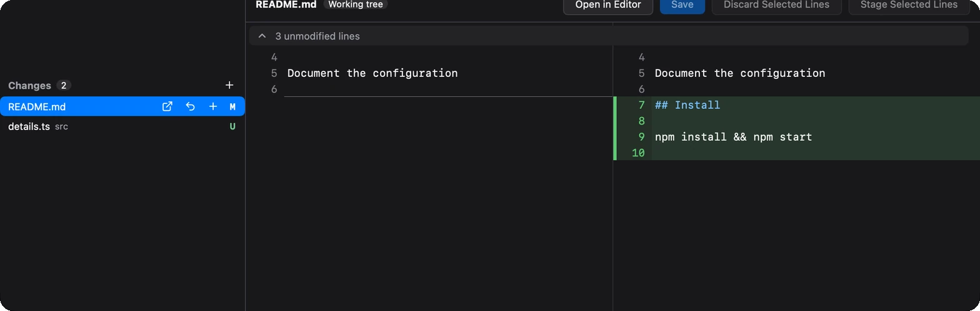Image resolution: width=980 pixels, height=311 pixels.
Task: Open README.md externally via the arrow-box icon
Action: (167, 106)
